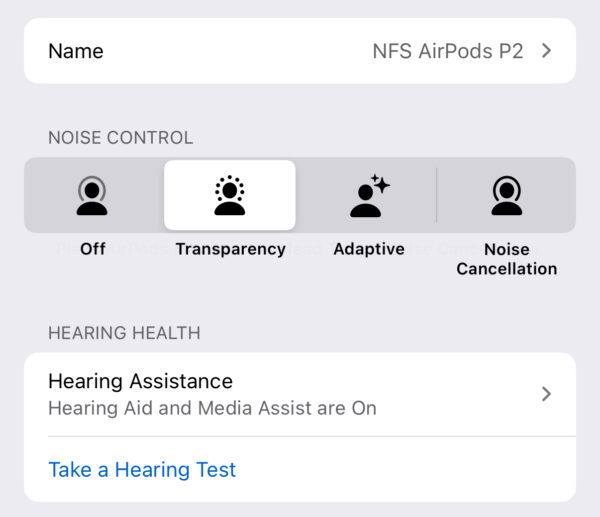Viewport: 600px width, 517px height.
Task: Tap the Take a Hearing Test link
Action: point(142,469)
